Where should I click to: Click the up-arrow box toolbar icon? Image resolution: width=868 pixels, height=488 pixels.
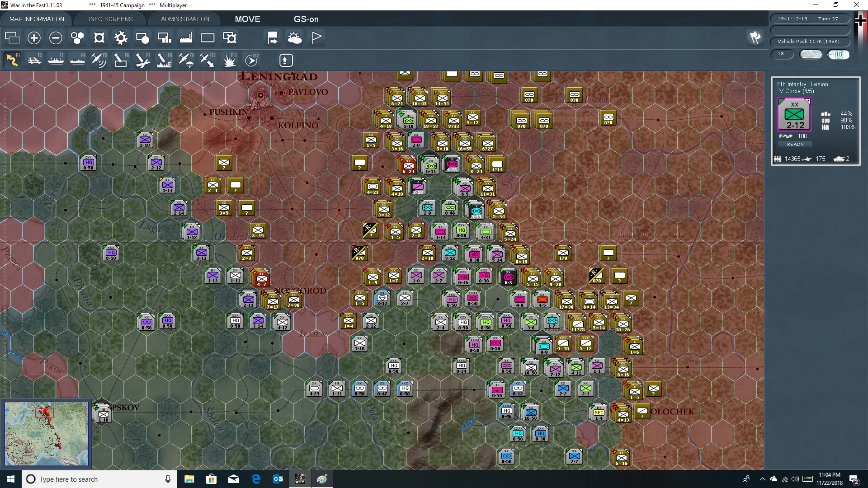(286, 60)
